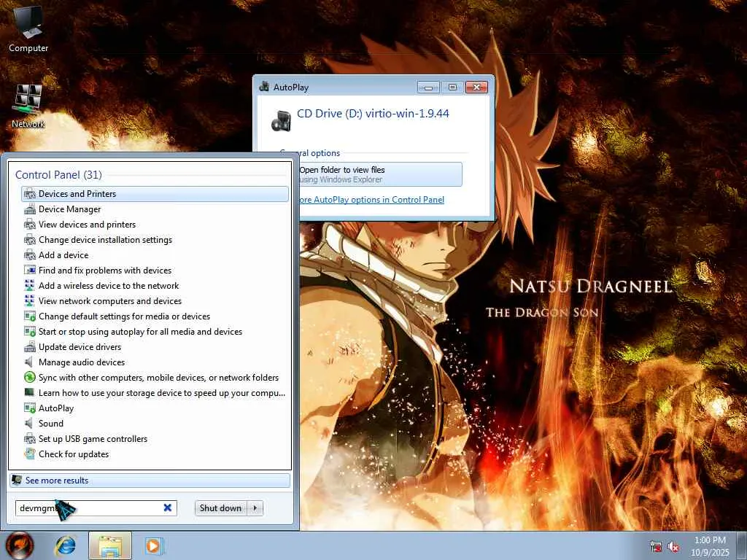This screenshot has height=560, width=747.
Task: Choose Add a device result
Action: click(155, 254)
